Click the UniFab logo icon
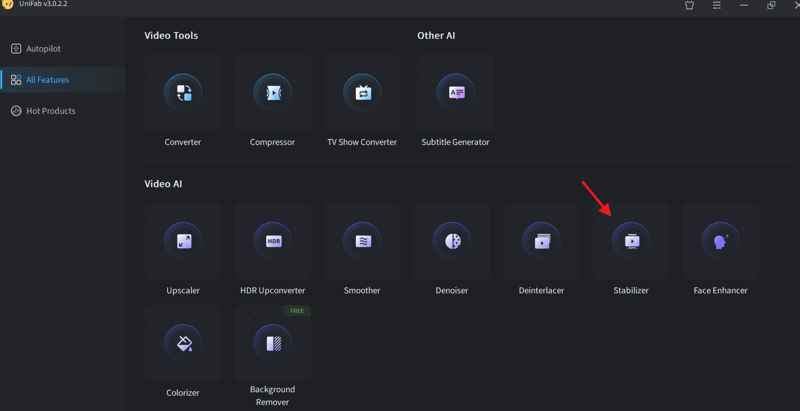Viewport: 800px width, 411px height. pyautogui.click(x=8, y=5)
